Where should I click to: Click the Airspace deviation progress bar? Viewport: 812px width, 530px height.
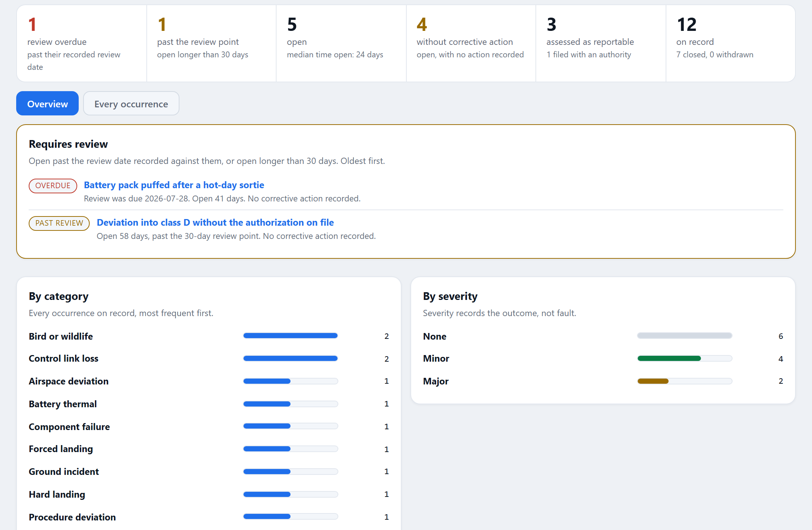pos(291,381)
